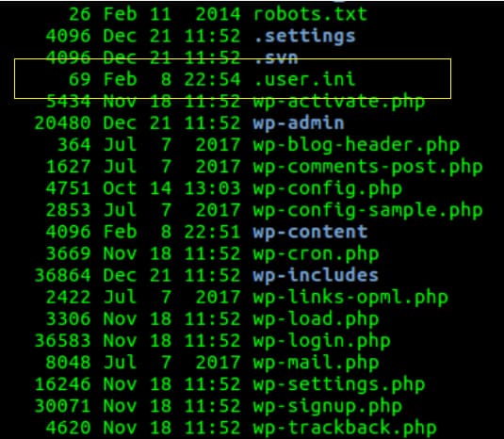This screenshot has width=504, height=439.
Task: Click the wp-includes directory entry
Action: (x=316, y=275)
